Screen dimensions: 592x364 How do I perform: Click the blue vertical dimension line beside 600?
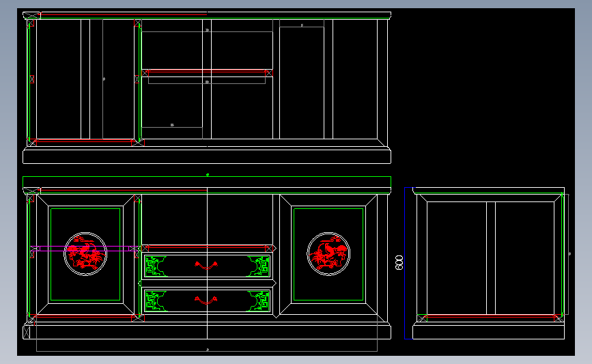click(405, 263)
